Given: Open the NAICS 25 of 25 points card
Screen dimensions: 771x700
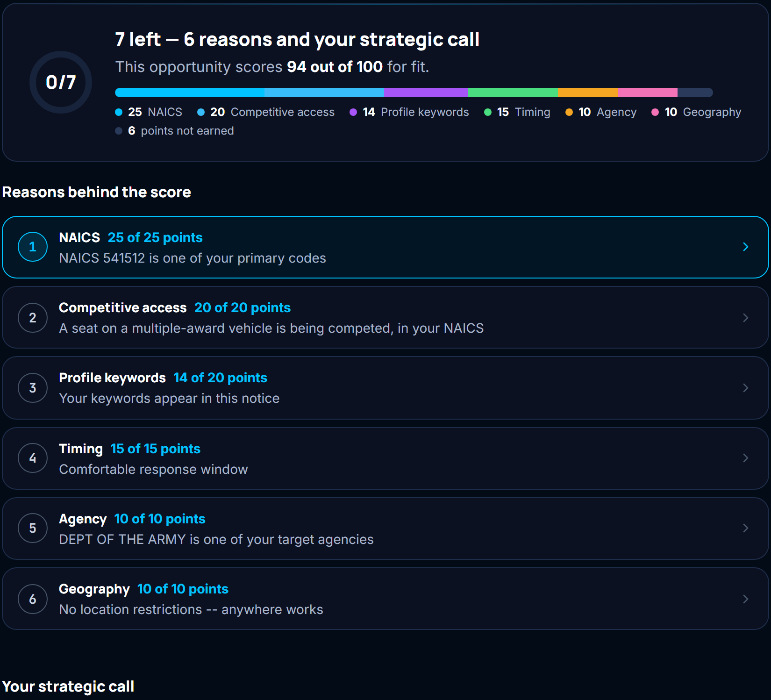Looking at the screenshot, I should click(x=385, y=247).
